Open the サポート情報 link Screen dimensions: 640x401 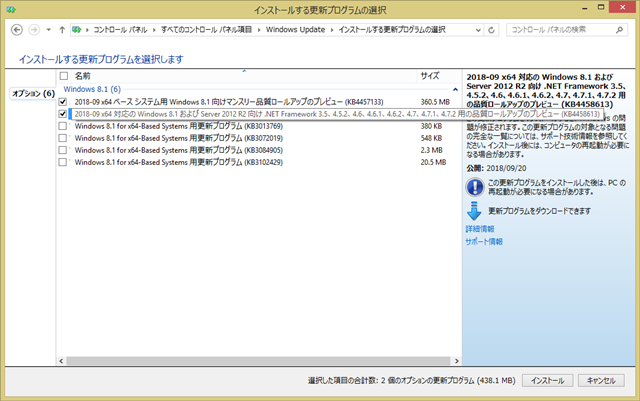[x=484, y=242]
